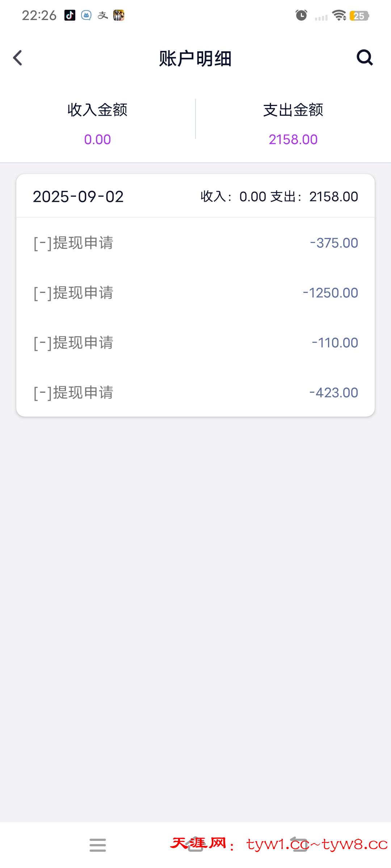The width and height of the screenshot is (391, 868).
Task: Open search with the magnifier icon
Action: coord(365,58)
